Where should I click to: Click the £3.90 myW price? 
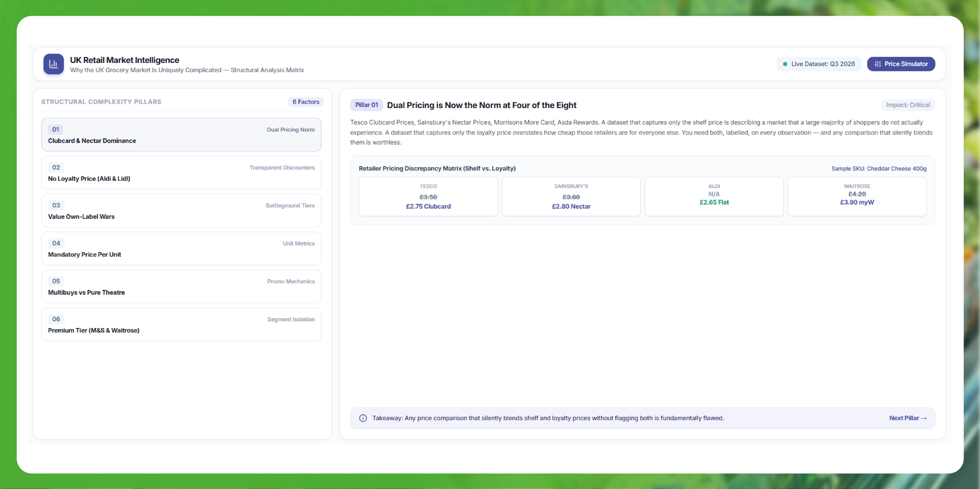(x=857, y=203)
